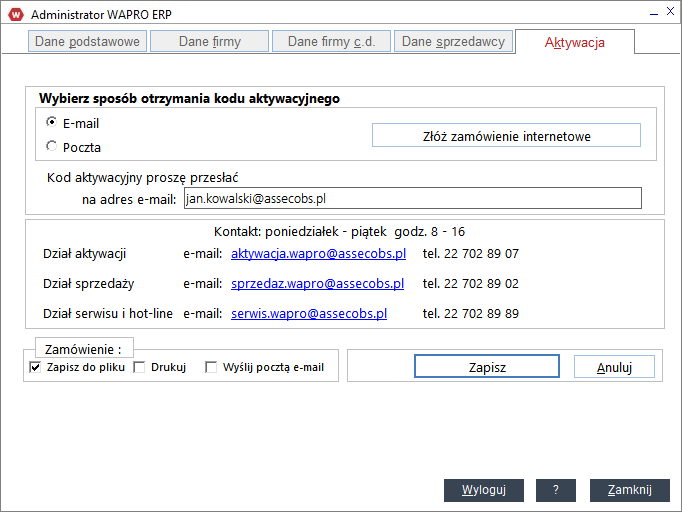
Task: Click the Zapisz button
Action: pos(487,366)
